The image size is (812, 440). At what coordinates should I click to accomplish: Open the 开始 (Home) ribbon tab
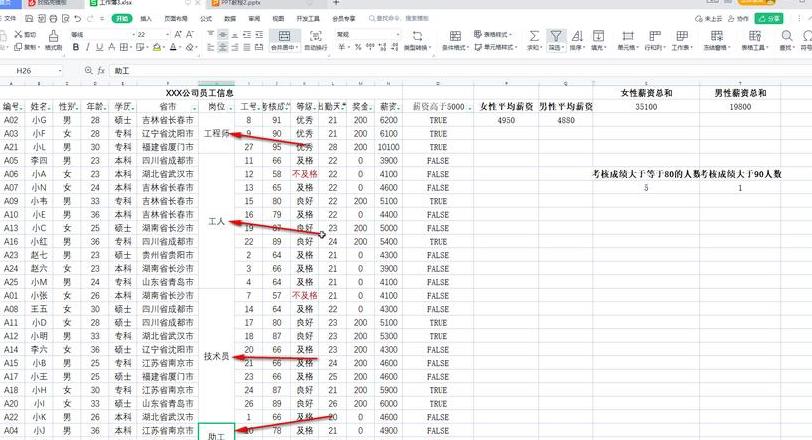tap(122, 19)
